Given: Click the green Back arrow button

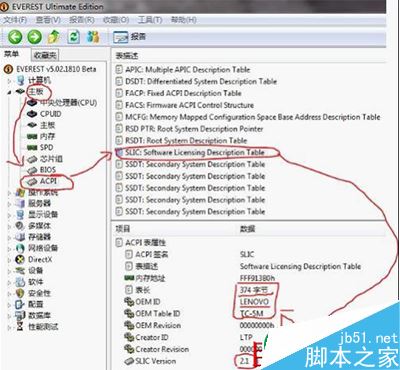Looking at the screenshot, I should point(15,37).
